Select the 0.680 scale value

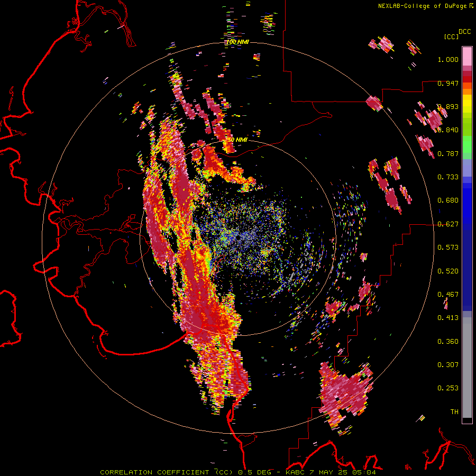(448, 200)
